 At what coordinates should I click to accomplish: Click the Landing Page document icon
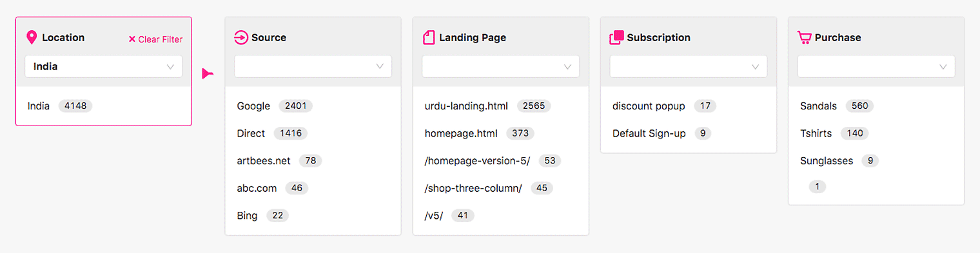(x=429, y=37)
